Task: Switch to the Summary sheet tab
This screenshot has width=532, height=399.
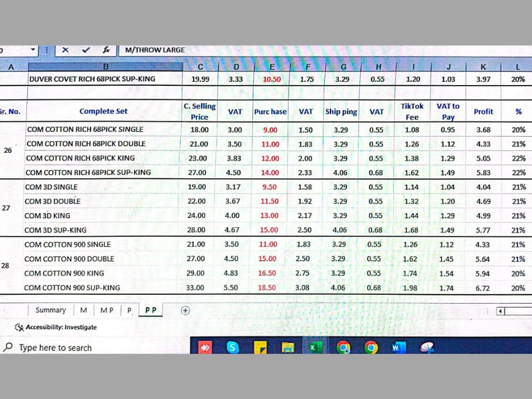Action: (51, 310)
